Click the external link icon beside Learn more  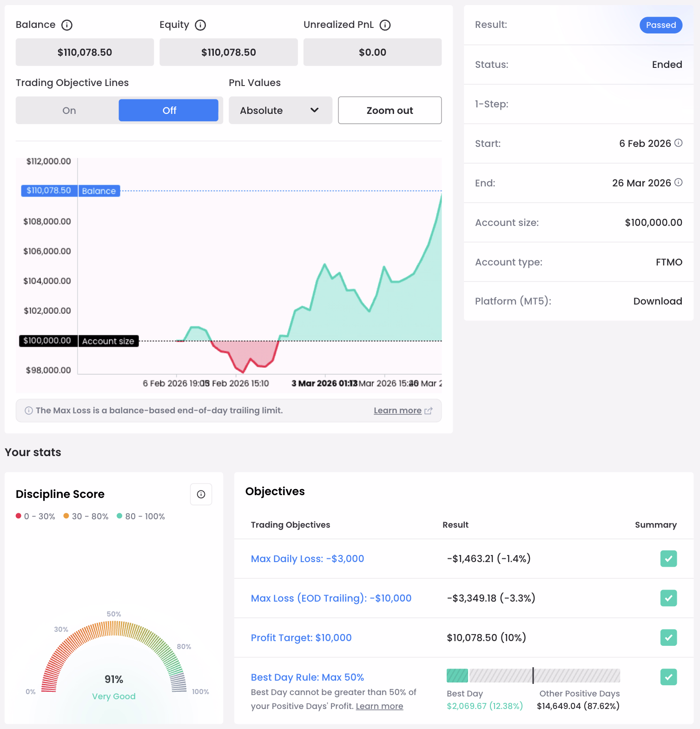[429, 411]
